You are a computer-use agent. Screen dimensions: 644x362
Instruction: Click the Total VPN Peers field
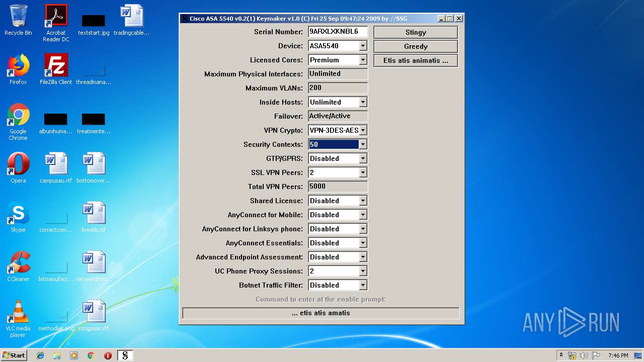coord(338,187)
